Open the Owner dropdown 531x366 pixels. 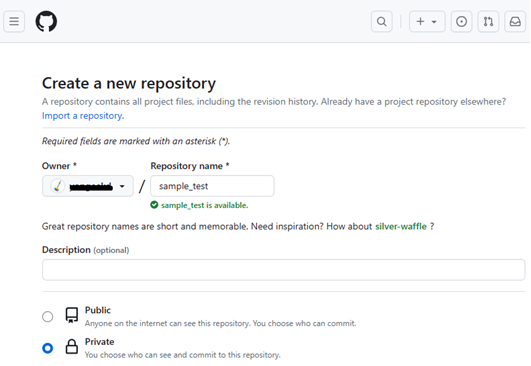coord(88,186)
